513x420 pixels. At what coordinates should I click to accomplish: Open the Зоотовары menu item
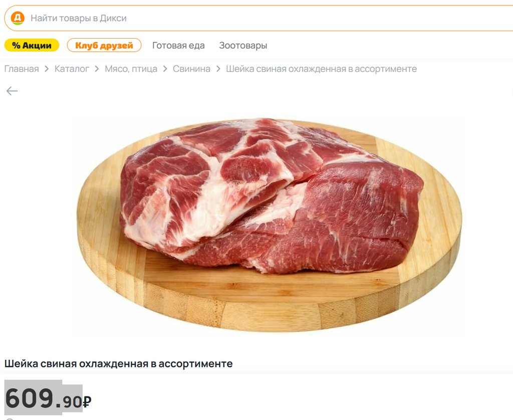pos(243,45)
